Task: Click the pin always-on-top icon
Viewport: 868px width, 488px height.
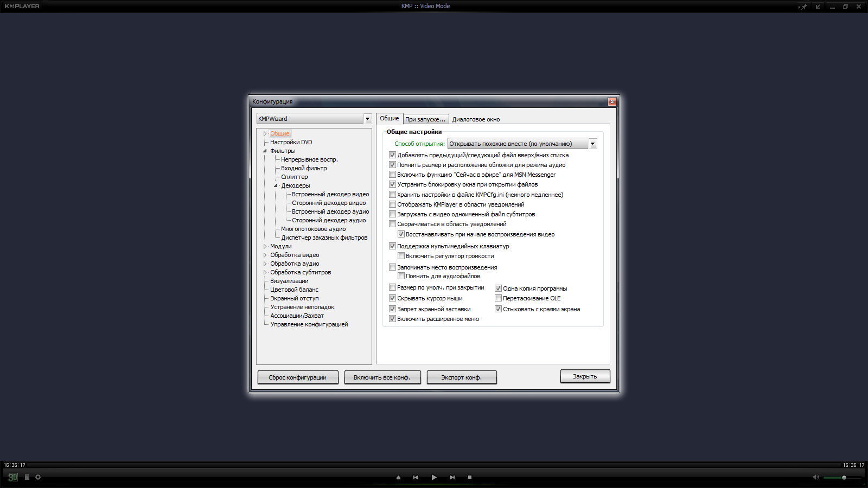Action: 803,7
